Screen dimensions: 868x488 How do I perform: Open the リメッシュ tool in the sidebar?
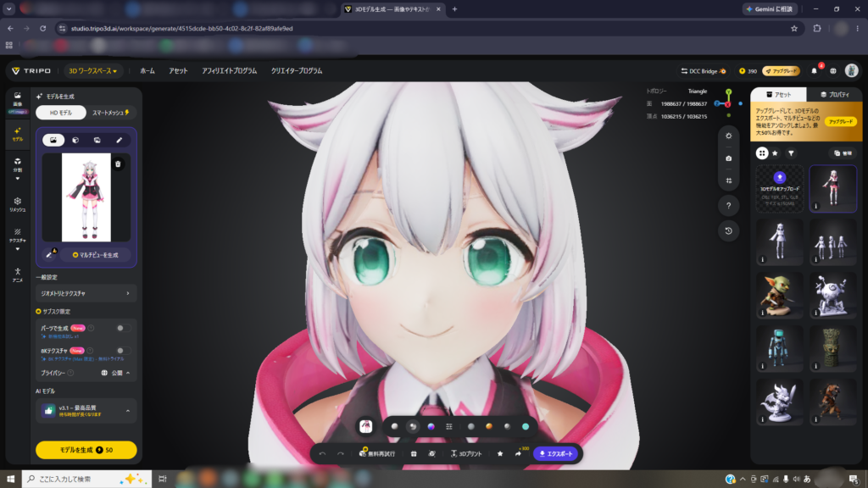(18, 204)
